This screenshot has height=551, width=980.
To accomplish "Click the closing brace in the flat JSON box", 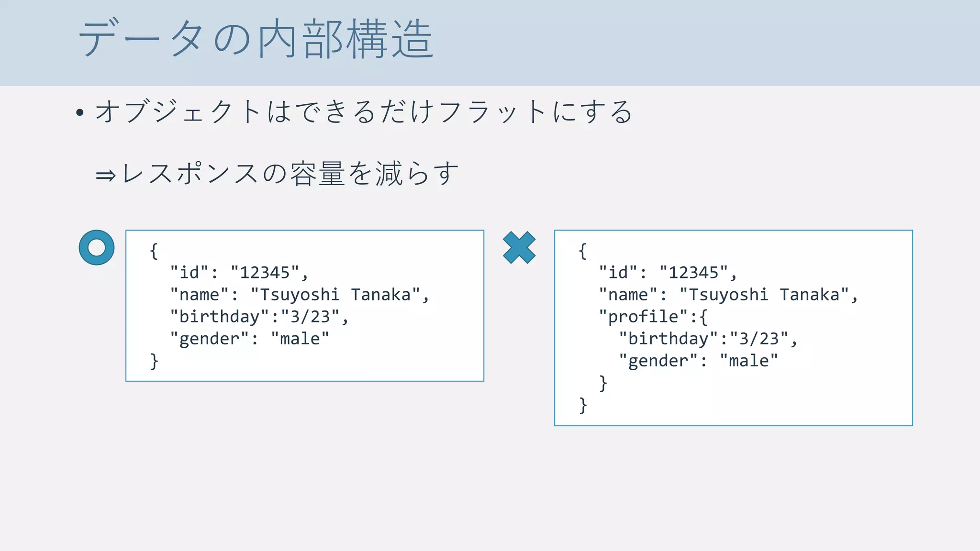I will click(x=154, y=361).
